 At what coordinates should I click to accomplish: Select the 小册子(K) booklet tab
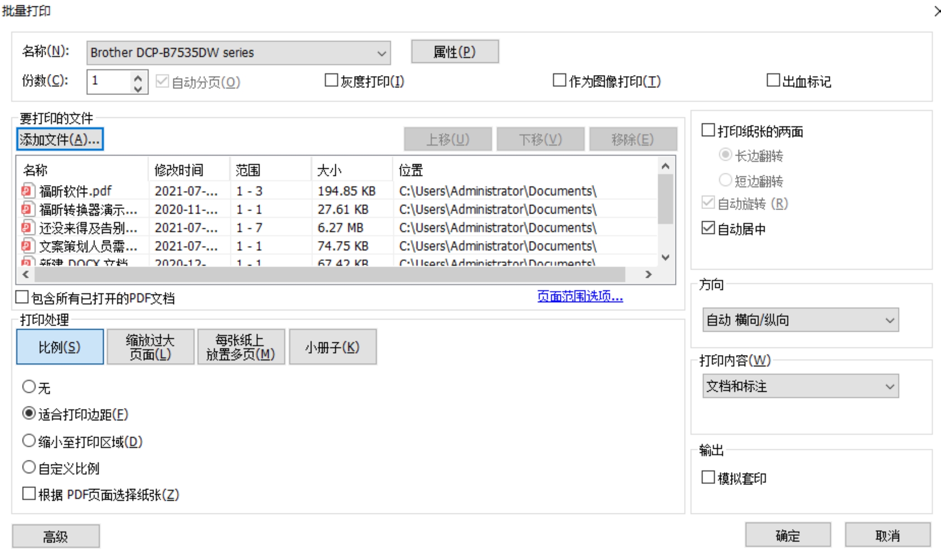point(333,347)
